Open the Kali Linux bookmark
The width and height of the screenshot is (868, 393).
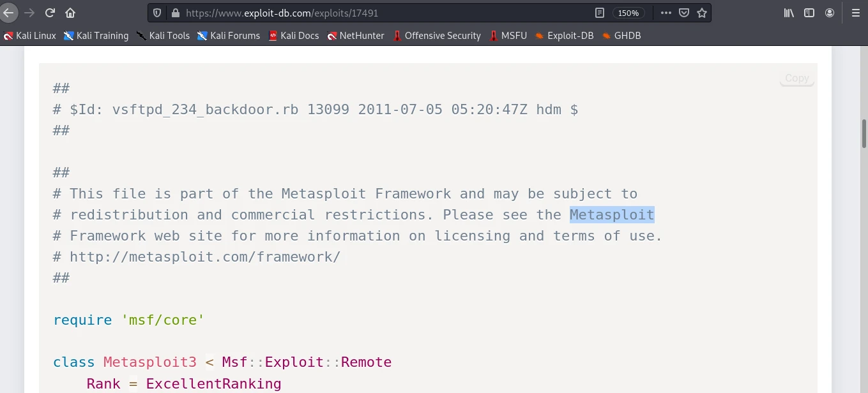point(30,36)
